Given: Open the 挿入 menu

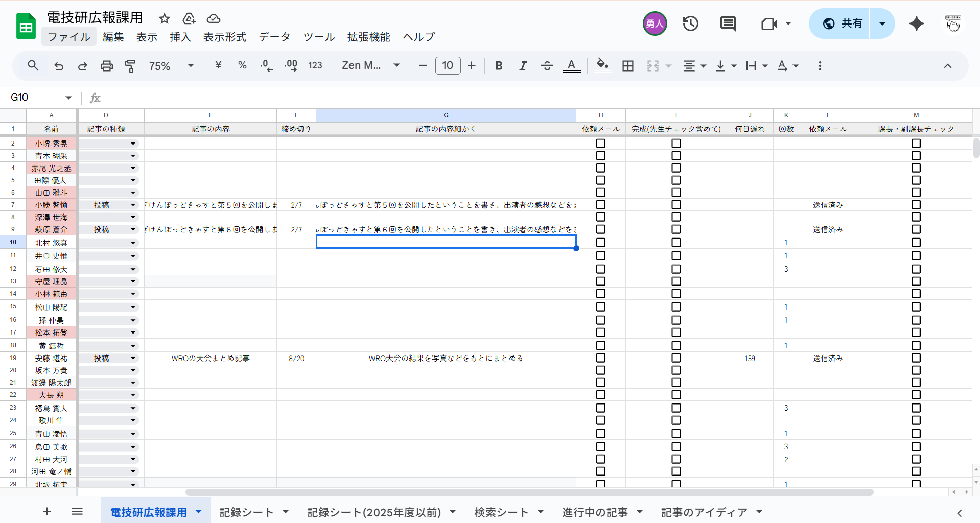Looking at the screenshot, I should [x=180, y=37].
